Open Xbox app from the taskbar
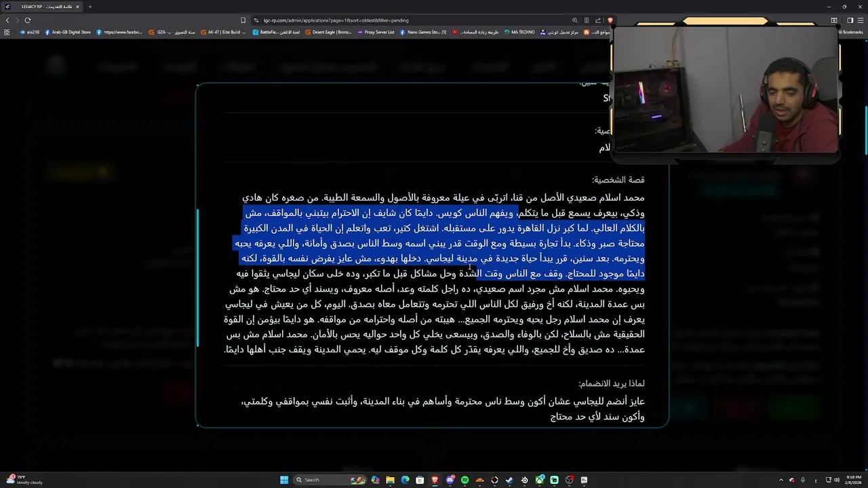 pos(540,480)
